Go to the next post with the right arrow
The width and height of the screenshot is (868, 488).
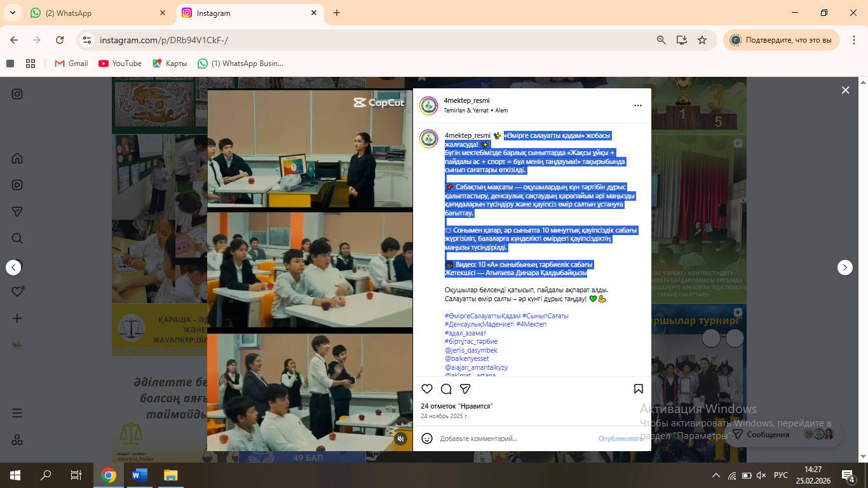[x=844, y=268]
